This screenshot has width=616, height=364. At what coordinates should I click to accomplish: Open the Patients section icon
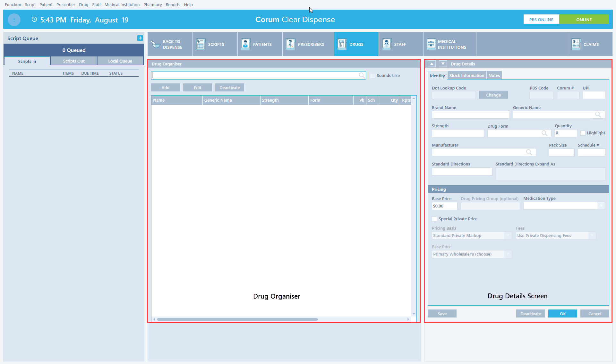[x=245, y=44]
